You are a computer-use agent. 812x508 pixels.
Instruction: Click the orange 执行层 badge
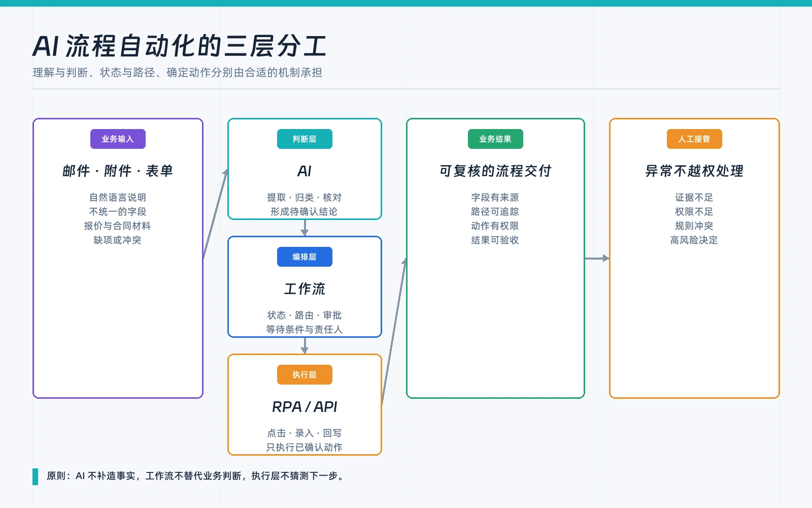(x=304, y=374)
